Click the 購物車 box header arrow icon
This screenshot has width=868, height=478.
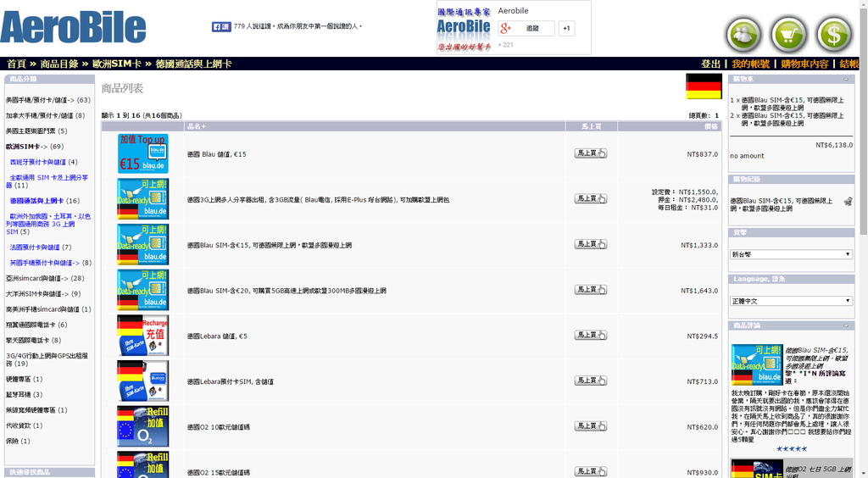846,79
